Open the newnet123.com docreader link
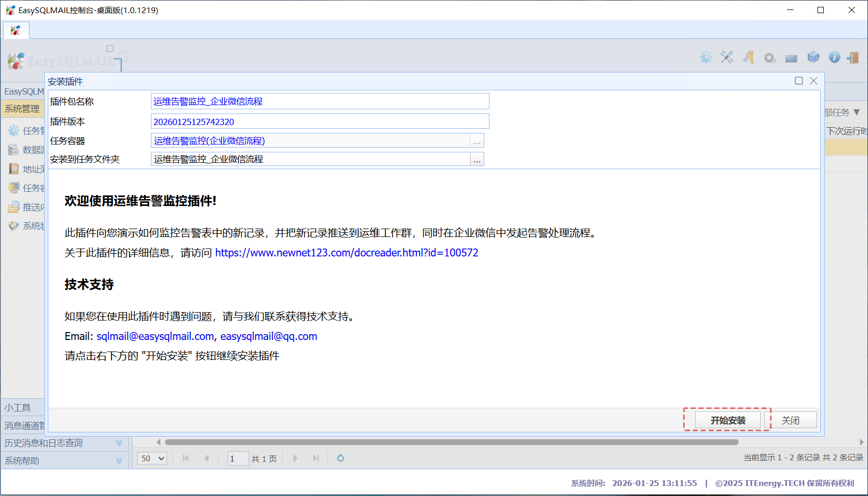The image size is (868, 496). point(346,253)
